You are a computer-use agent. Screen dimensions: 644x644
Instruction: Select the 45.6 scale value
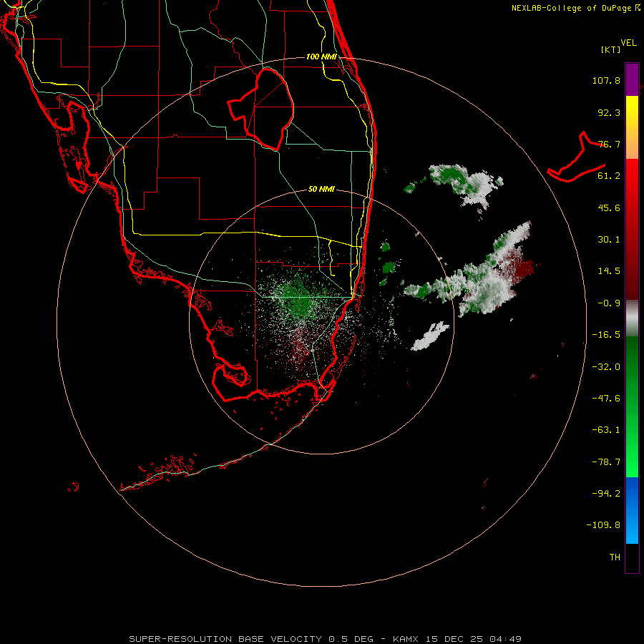(609, 208)
